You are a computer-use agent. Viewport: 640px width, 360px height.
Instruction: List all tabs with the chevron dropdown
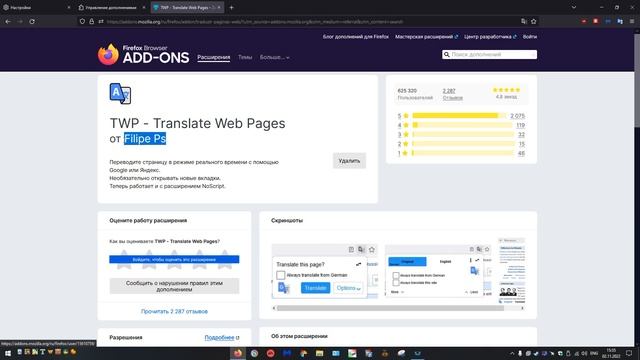coord(574,7)
